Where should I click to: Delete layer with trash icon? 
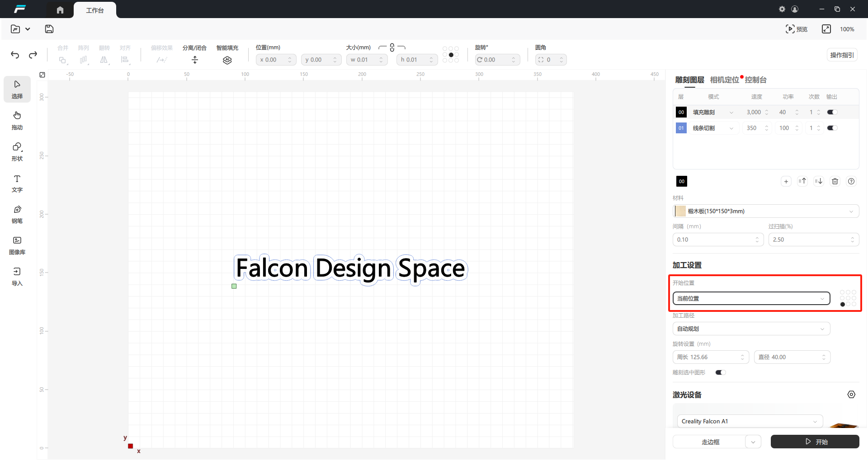(x=835, y=181)
